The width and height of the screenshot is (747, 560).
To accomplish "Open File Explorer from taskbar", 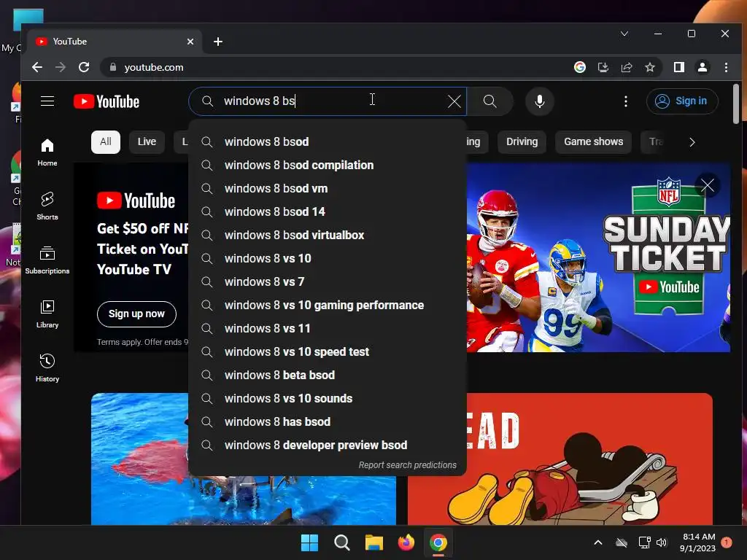I will pos(374,542).
